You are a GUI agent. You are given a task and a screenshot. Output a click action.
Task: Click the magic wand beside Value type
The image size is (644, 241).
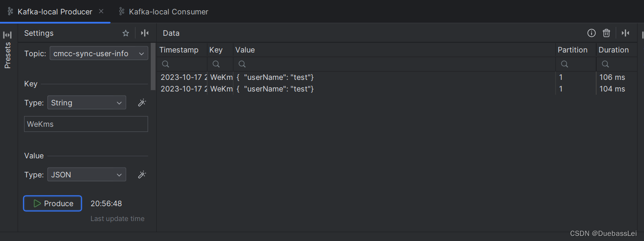(142, 175)
